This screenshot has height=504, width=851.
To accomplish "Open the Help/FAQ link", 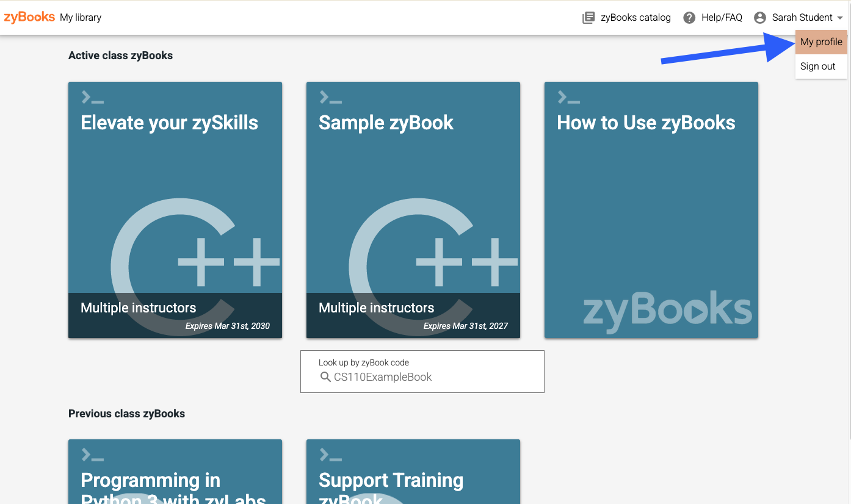I will coord(722,18).
